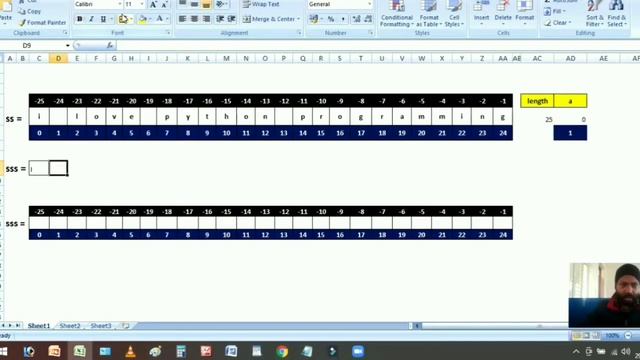Open the font color dropdown arrow
The image size is (640, 360).
(167, 19)
